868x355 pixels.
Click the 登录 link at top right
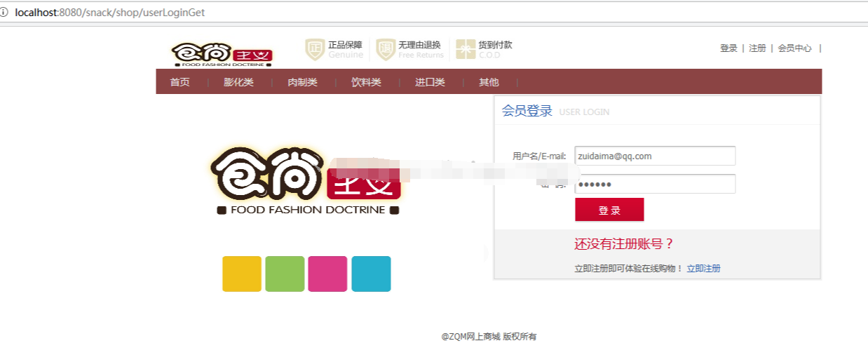728,48
